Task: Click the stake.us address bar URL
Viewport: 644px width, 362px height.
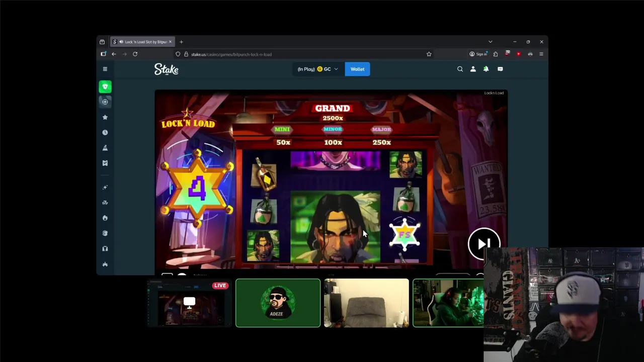Action: 231,54
